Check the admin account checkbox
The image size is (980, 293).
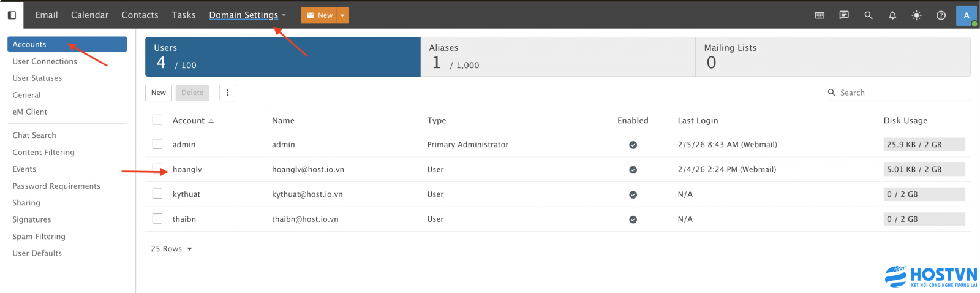157,144
